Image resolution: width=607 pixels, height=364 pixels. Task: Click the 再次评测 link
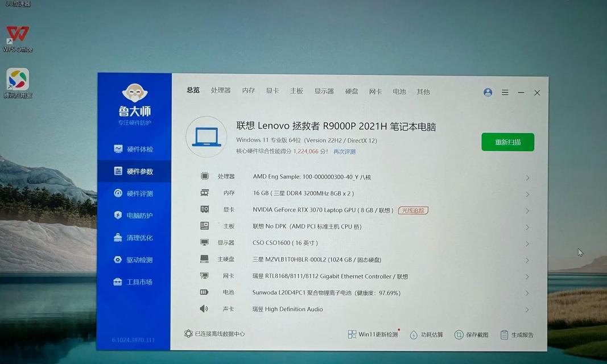coord(345,152)
